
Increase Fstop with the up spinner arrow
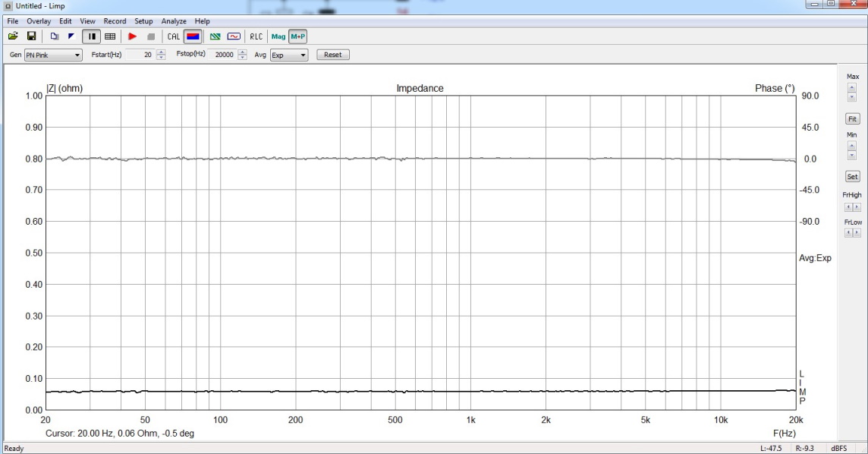click(243, 52)
